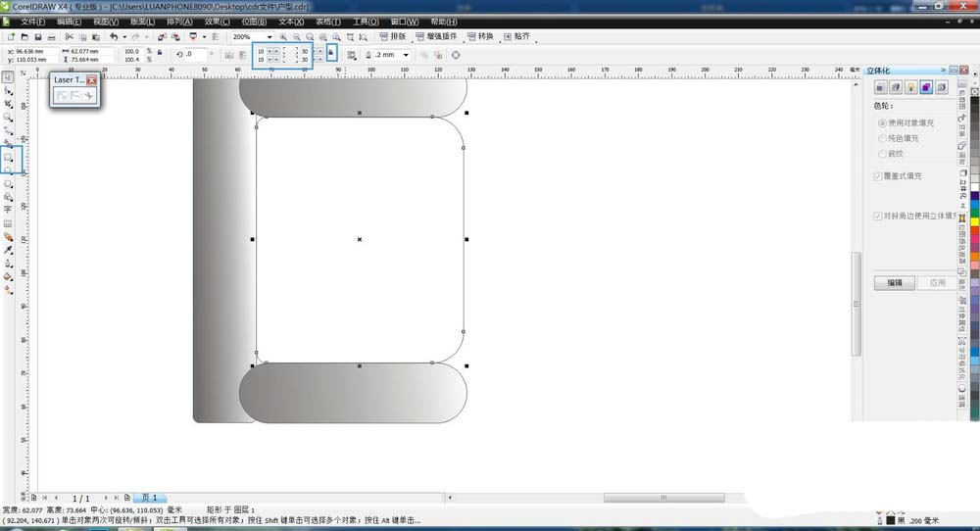The image size is (980, 531).
Task: Open the outline width .2 mm dropdown
Action: pyautogui.click(x=406, y=55)
